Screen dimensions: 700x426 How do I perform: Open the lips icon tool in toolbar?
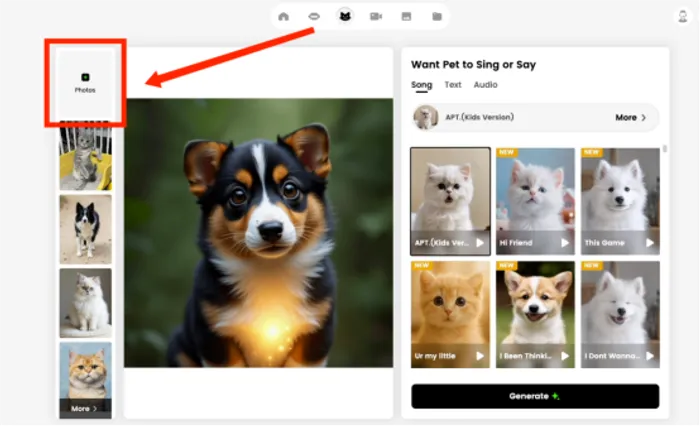coord(314,16)
